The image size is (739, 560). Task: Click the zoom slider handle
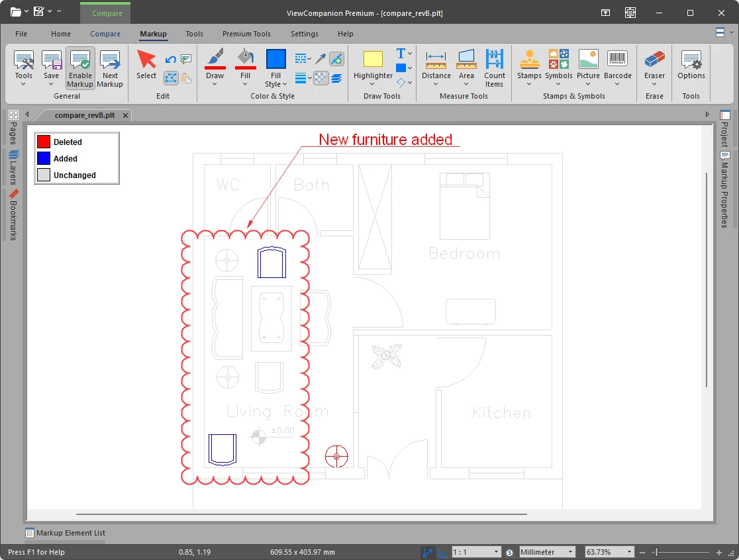pyautogui.click(x=656, y=553)
